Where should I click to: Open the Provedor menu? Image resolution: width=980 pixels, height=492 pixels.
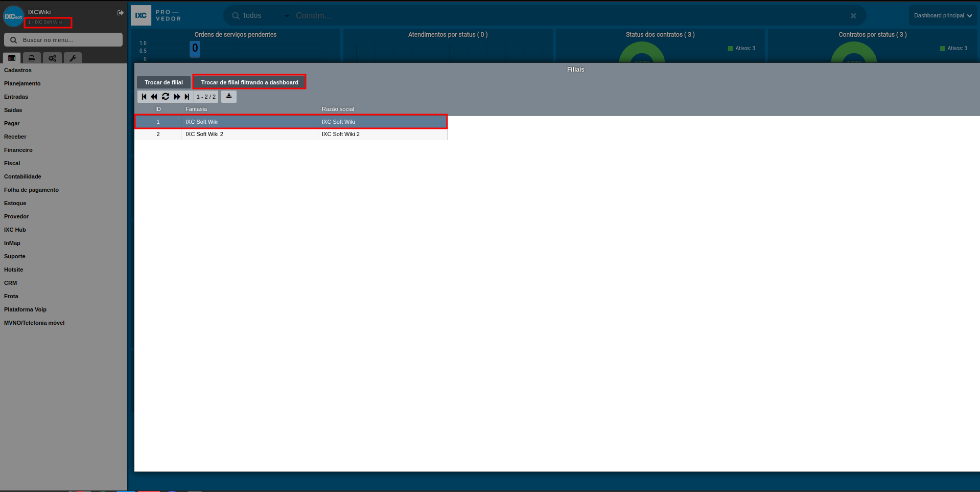coord(16,216)
